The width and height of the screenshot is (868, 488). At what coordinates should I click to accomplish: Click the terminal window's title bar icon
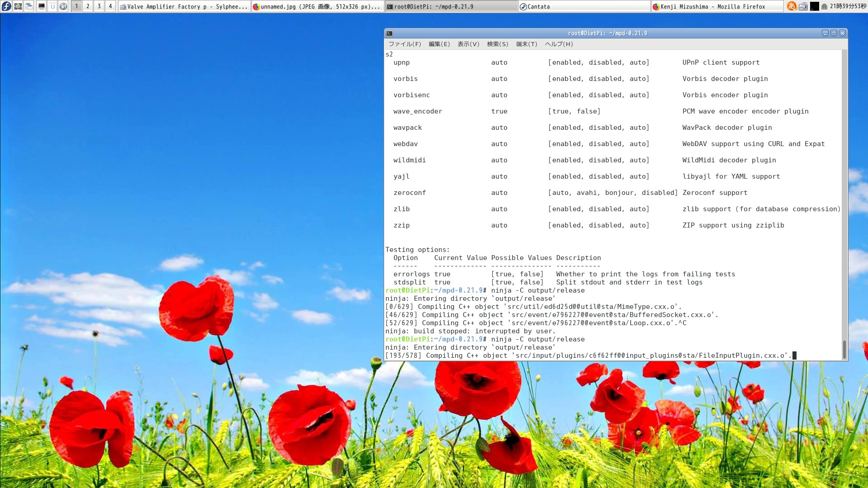[389, 33]
